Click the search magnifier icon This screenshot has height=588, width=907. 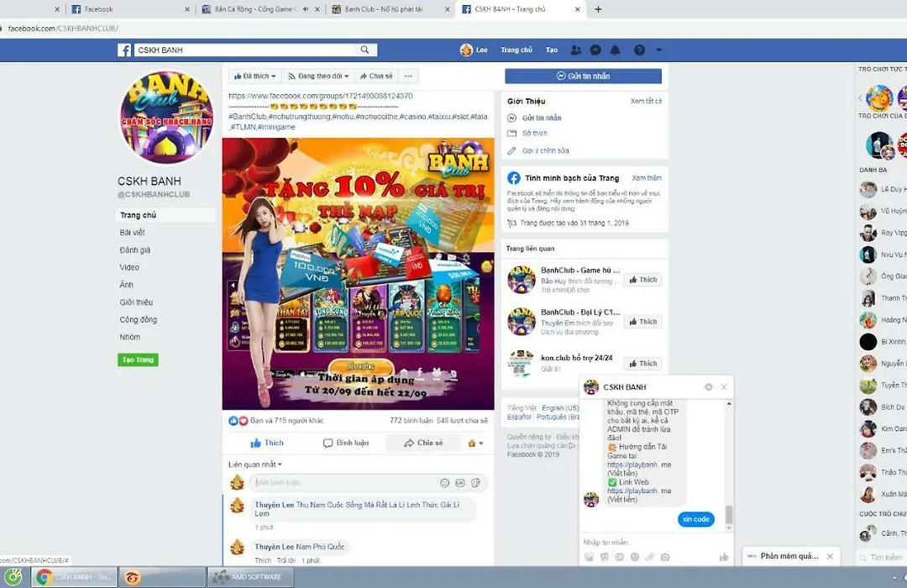coord(364,50)
